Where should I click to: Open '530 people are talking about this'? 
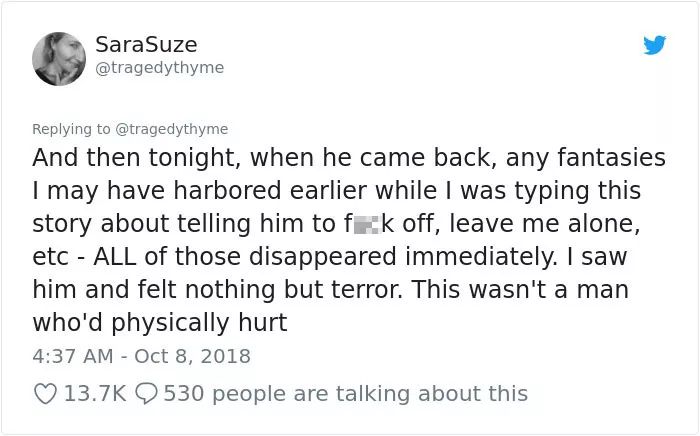tap(346, 394)
